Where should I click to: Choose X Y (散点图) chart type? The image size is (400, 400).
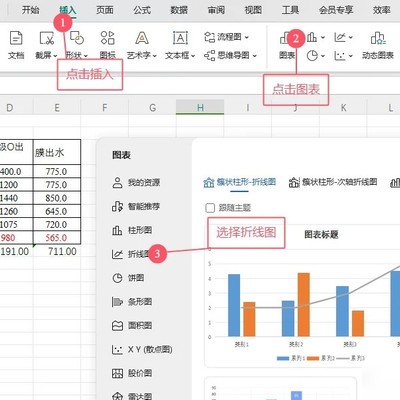[142, 349]
